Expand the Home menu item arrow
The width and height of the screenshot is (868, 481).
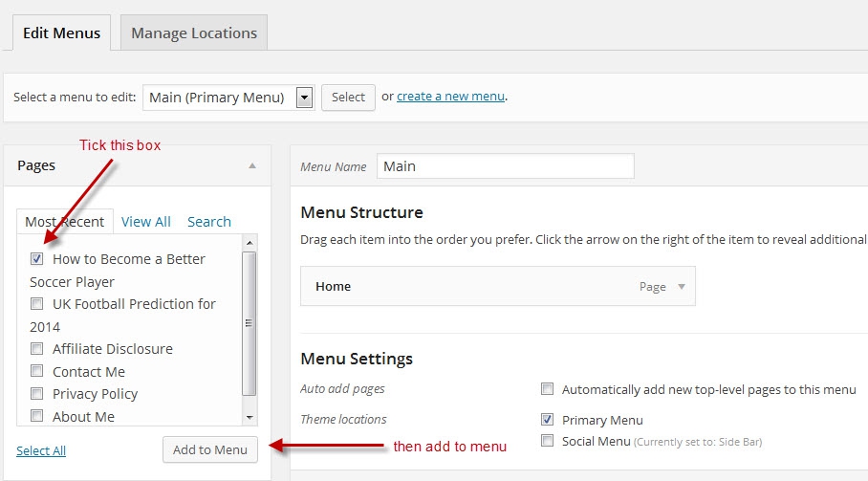point(682,286)
